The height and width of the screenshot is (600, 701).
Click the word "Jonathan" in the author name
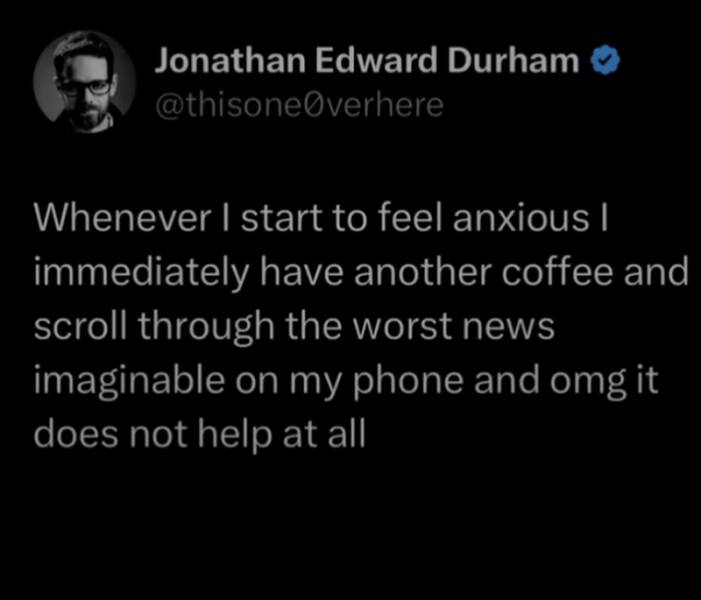coord(230,61)
